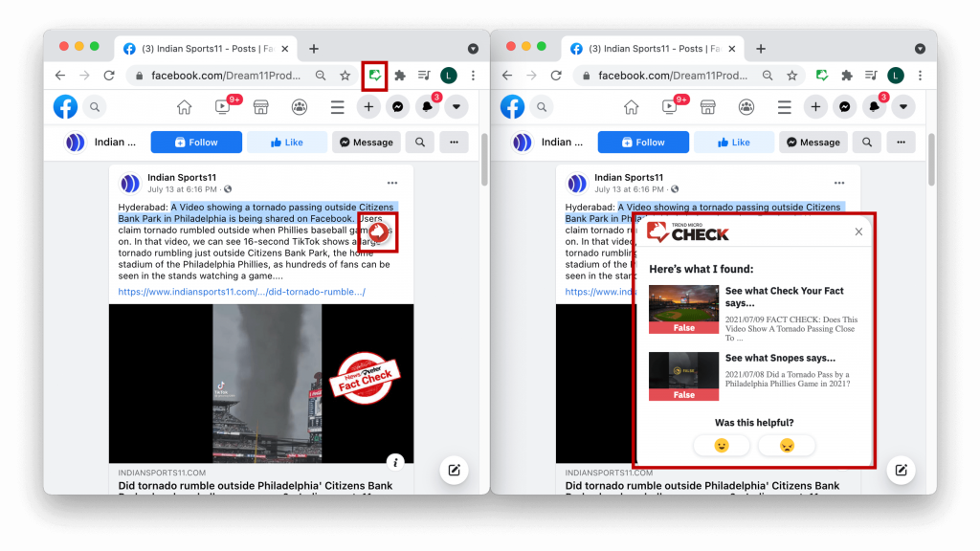This screenshot has width=980, height=551.
Task: Open Facebook notifications bell in right window
Action: coord(874,107)
